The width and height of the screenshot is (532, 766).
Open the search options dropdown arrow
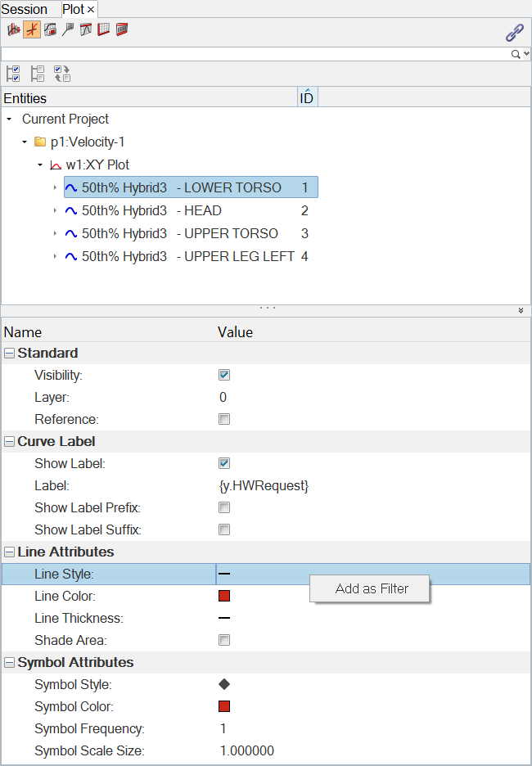point(525,54)
